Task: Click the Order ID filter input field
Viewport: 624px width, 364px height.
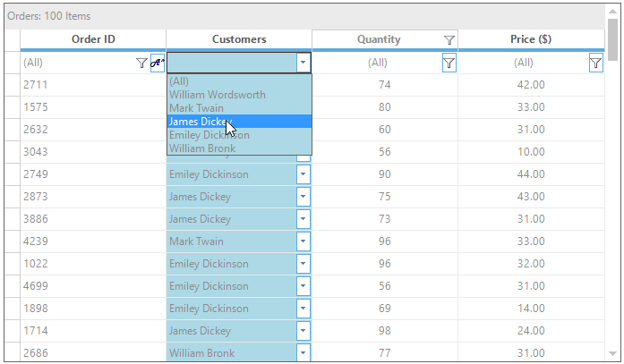Action: tap(76, 63)
